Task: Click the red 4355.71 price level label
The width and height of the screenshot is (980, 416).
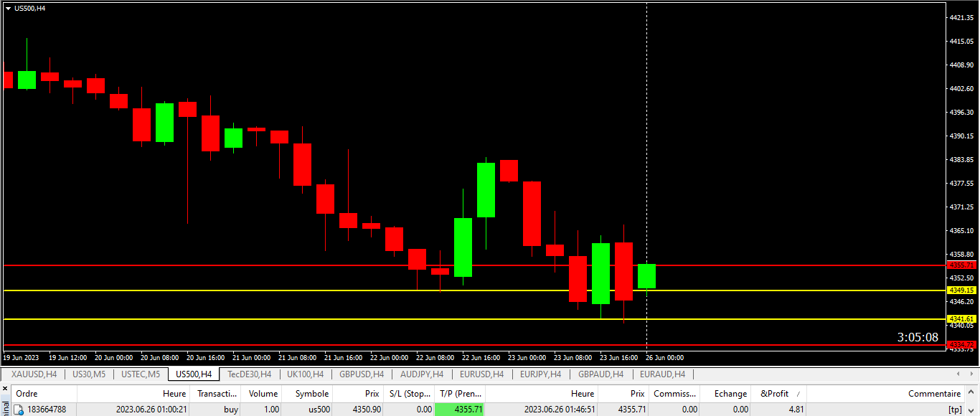Action: 961,265
